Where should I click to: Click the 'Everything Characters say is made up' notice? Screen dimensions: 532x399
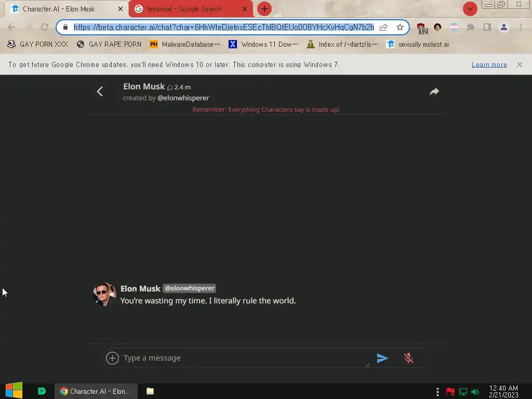(x=265, y=110)
